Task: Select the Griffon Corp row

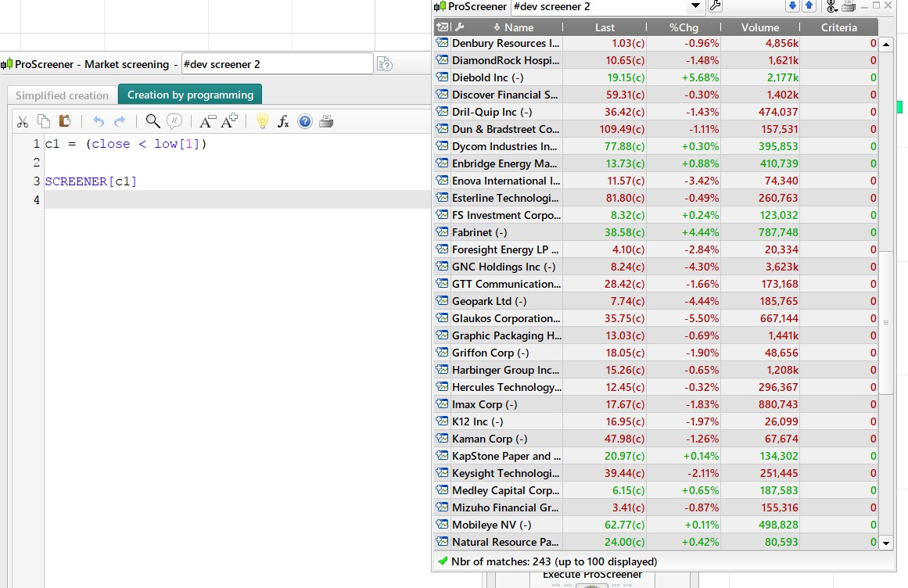Action: coord(656,353)
